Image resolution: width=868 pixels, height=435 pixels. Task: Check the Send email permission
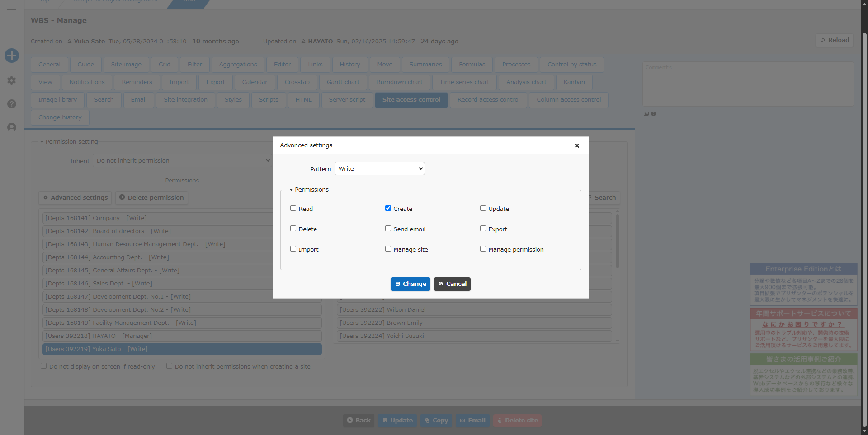(x=388, y=229)
